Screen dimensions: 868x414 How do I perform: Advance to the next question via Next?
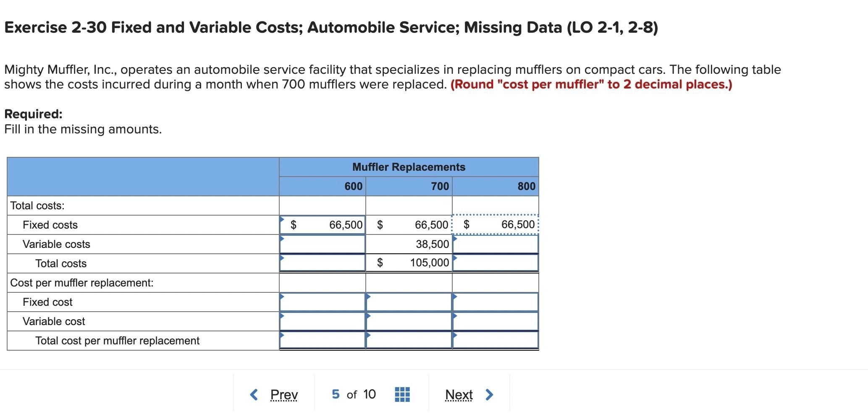[x=459, y=394]
